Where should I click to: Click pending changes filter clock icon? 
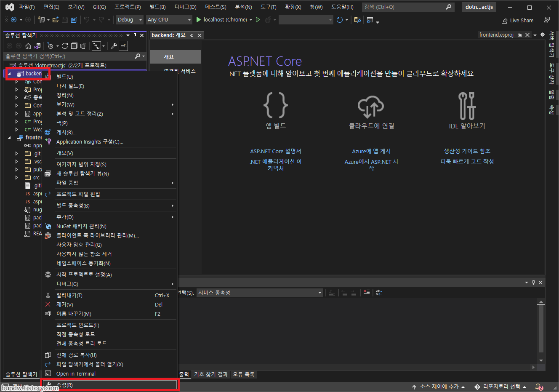[x=51, y=46]
